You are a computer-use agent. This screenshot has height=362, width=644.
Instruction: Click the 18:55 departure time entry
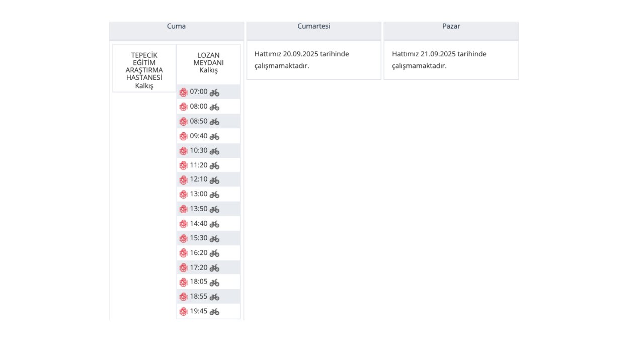click(199, 297)
